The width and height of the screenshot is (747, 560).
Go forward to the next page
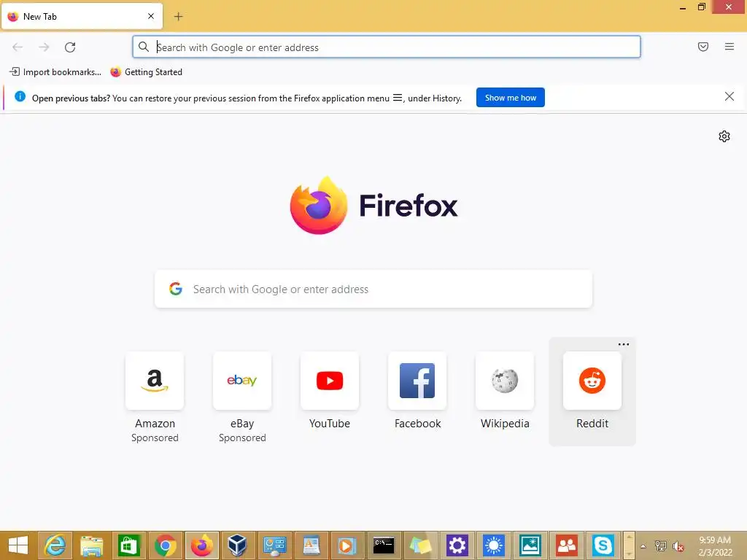(x=44, y=47)
